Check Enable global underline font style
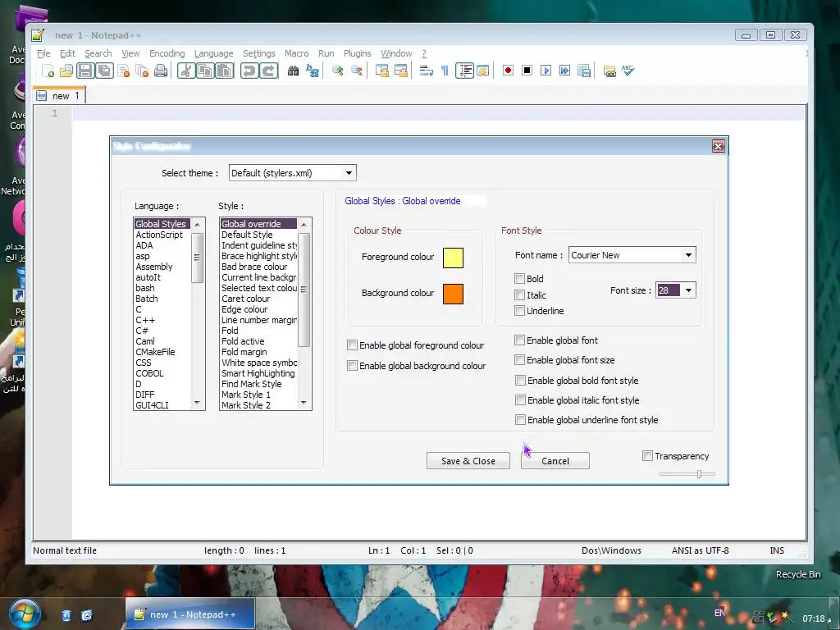Image resolution: width=840 pixels, height=630 pixels. click(519, 420)
